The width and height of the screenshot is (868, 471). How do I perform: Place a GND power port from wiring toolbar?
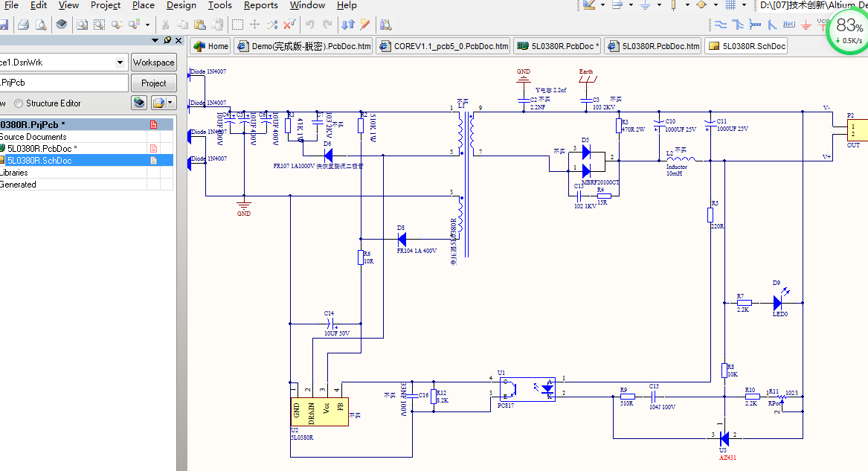(x=806, y=25)
